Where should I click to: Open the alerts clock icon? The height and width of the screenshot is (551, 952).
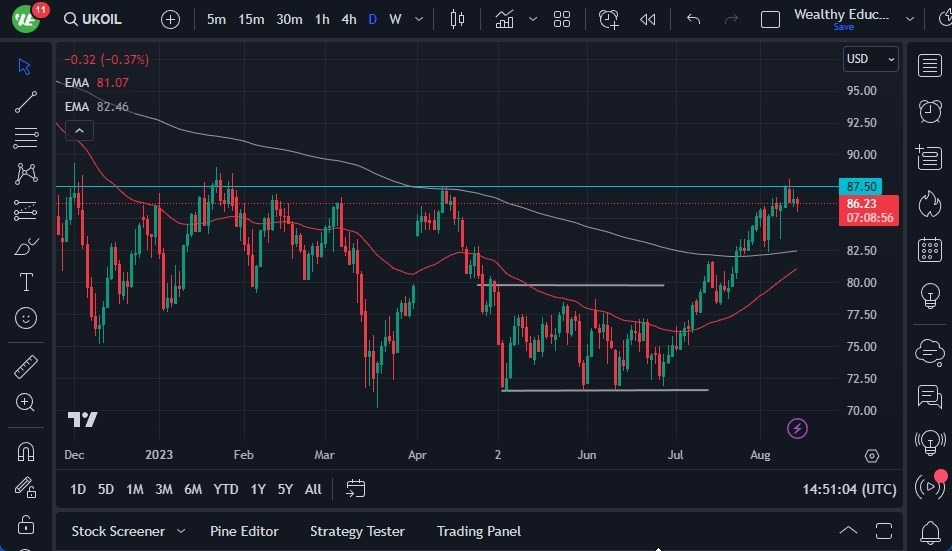929,110
